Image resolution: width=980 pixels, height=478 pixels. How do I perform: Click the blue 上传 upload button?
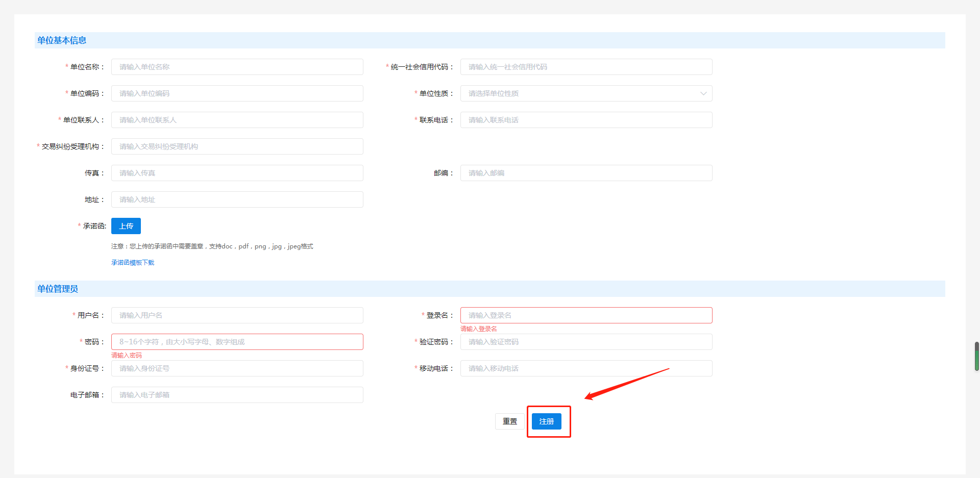click(x=126, y=226)
